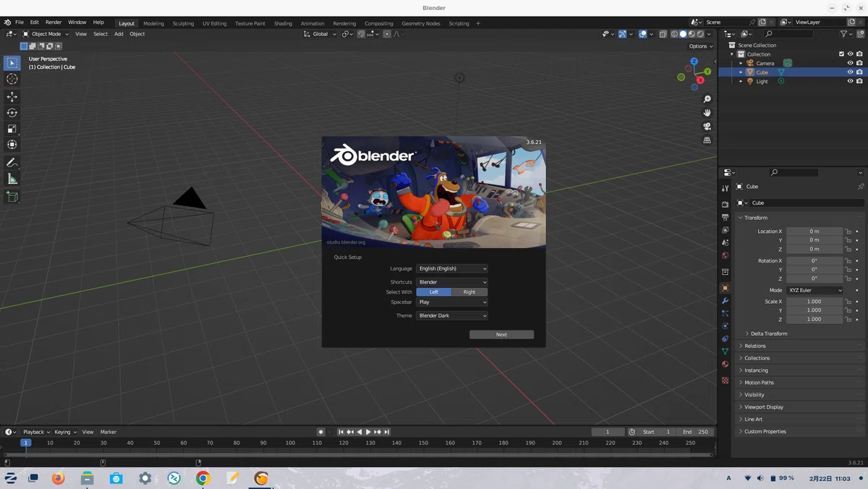Viewport: 868px width, 489px height.
Task: Select the Transform tool
Action: click(12, 145)
